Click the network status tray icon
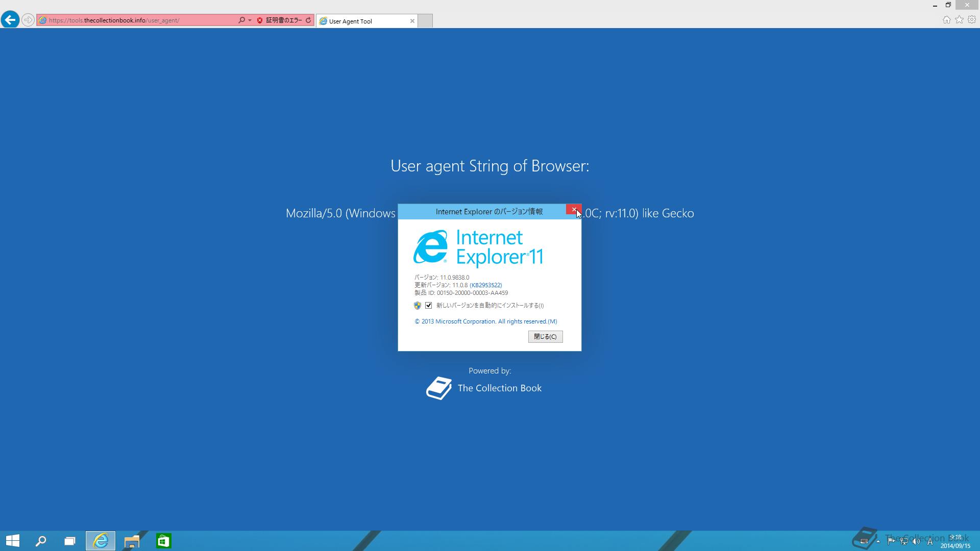Screen dimensions: 980x551 tap(904, 541)
